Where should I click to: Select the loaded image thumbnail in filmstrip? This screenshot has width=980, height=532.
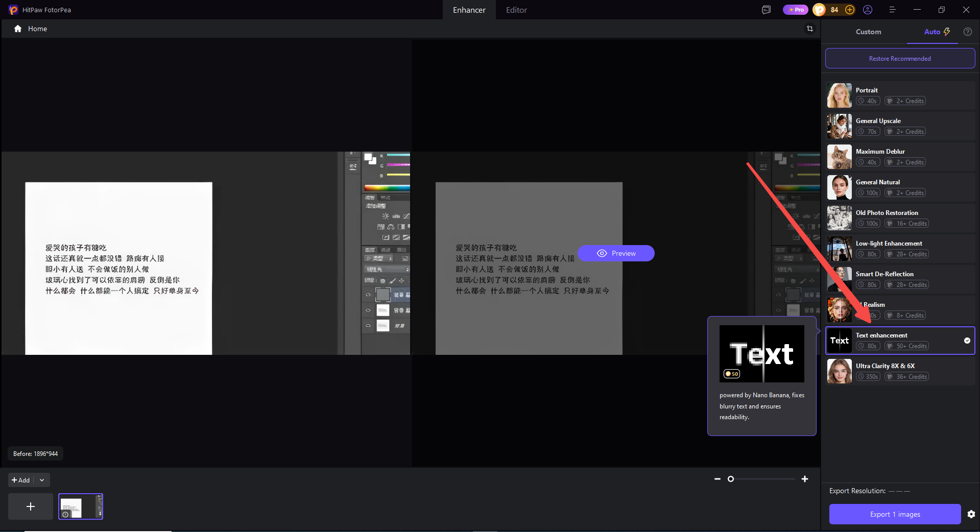click(x=81, y=506)
